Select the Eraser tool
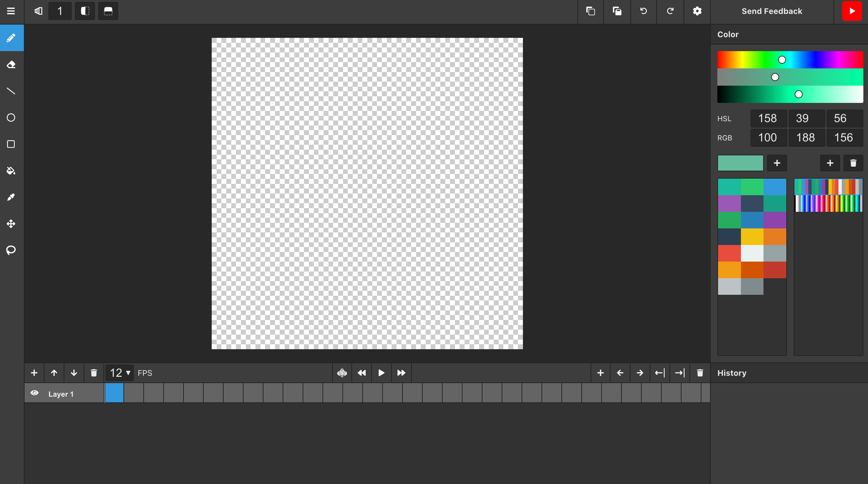Image resolution: width=868 pixels, height=484 pixels. coord(11,64)
